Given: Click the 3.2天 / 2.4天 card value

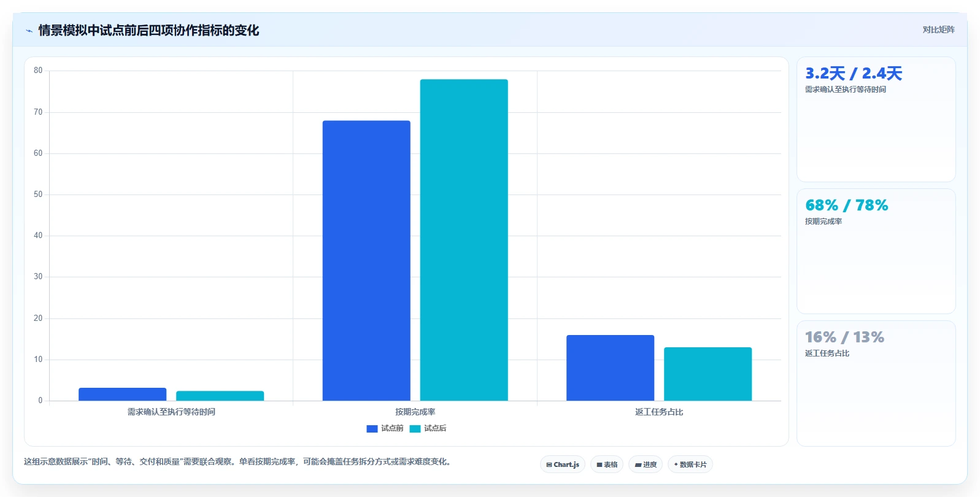Looking at the screenshot, I should pyautogui.click(x=854, y=74).
